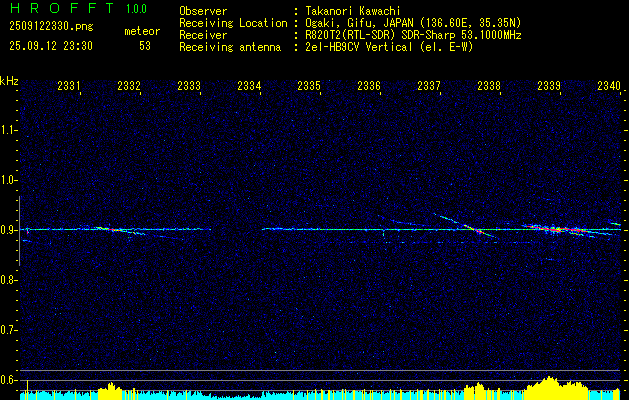Viewport: 629px width, 400px height.
Task: Click the HROFFT program title
Action: coord(62,8)
